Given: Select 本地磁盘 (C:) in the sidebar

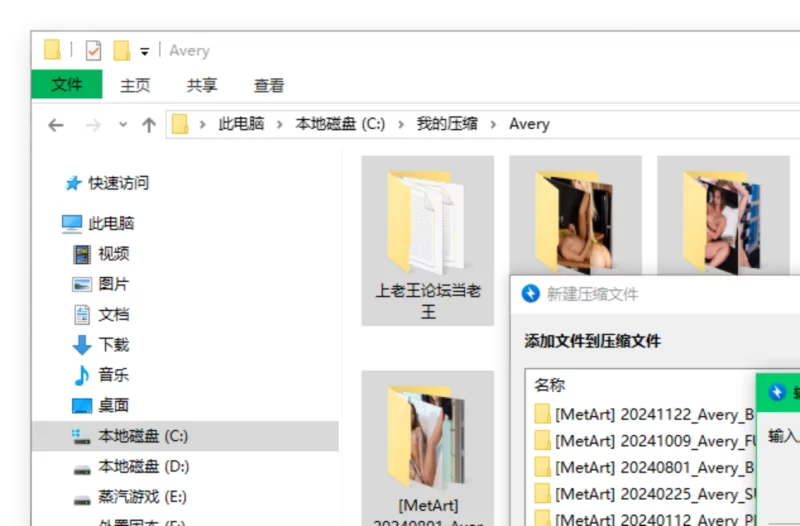Looking at the screenshot, I should point(185,436).
